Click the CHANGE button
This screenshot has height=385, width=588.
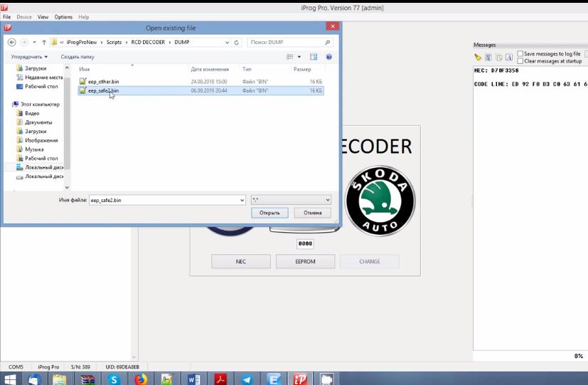coord(370,262)
